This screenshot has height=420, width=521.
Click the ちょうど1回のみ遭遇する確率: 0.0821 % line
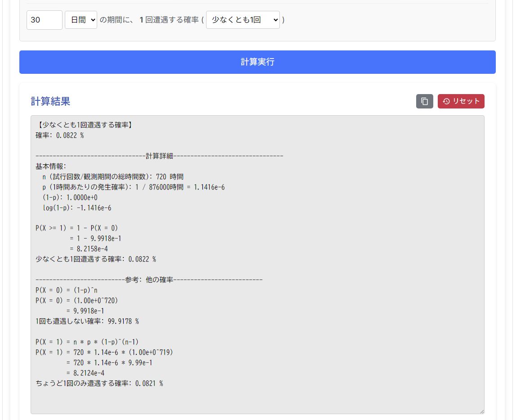tap(99, 384)
